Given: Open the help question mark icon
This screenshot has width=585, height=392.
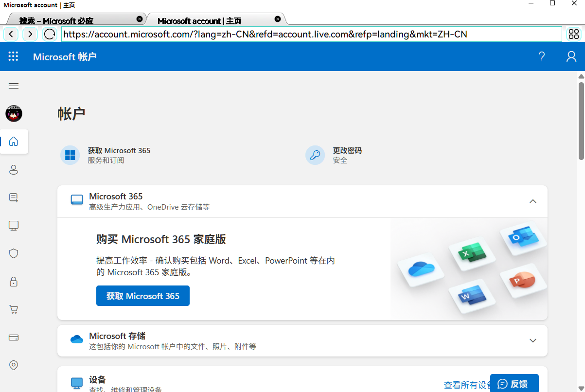Looking at the screenshot, I should [542, 56].
